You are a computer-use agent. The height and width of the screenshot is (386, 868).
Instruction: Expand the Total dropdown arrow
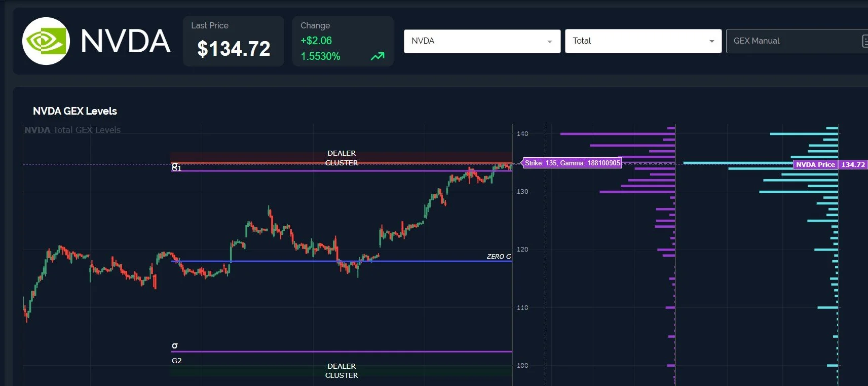(711, 42)
